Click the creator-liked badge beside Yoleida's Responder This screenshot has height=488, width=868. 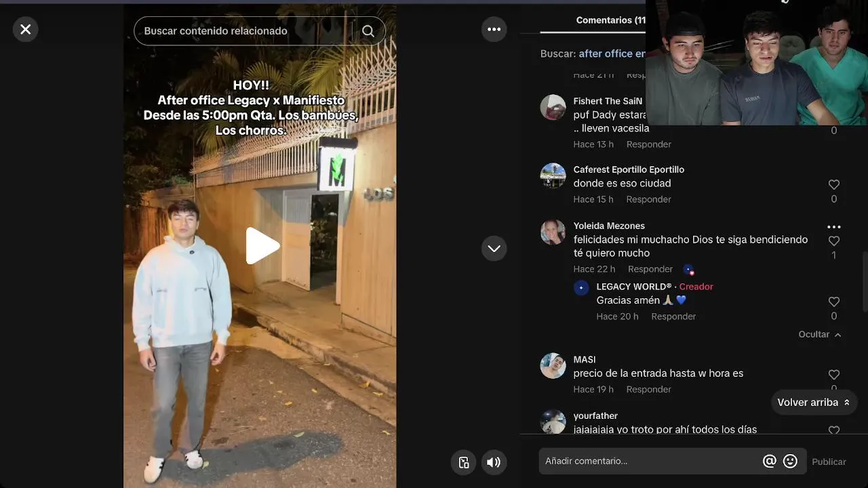pyautogui.click(x=689, y=270)
